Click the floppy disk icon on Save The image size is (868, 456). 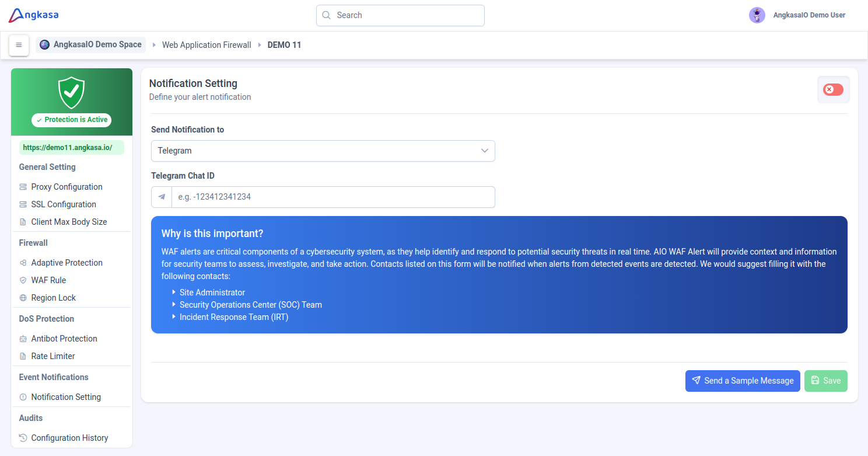815,381
